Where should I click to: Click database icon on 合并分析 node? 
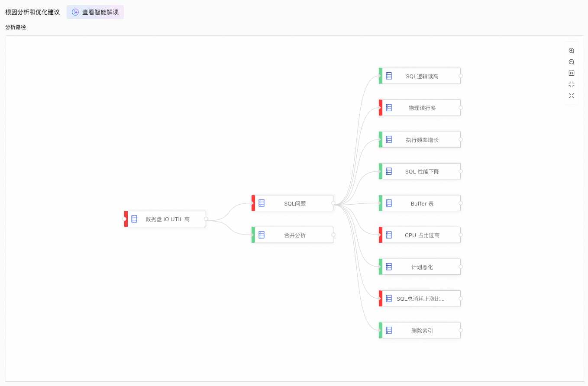262,235
